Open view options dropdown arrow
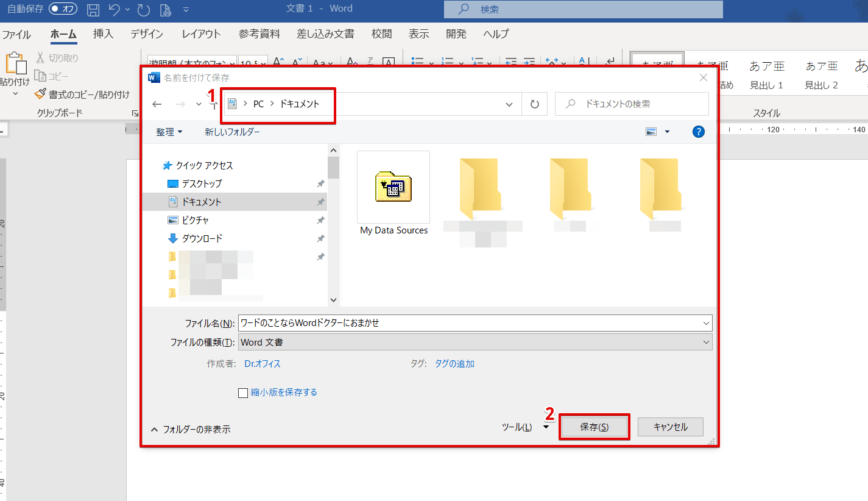Viewport: 868px width, 501px height. point(667,132)
